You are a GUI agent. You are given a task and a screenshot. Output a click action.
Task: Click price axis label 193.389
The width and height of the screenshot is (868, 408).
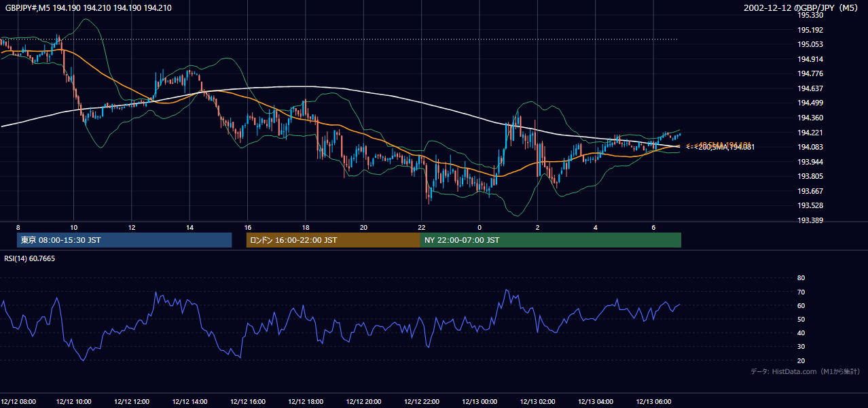click(810, 220)
